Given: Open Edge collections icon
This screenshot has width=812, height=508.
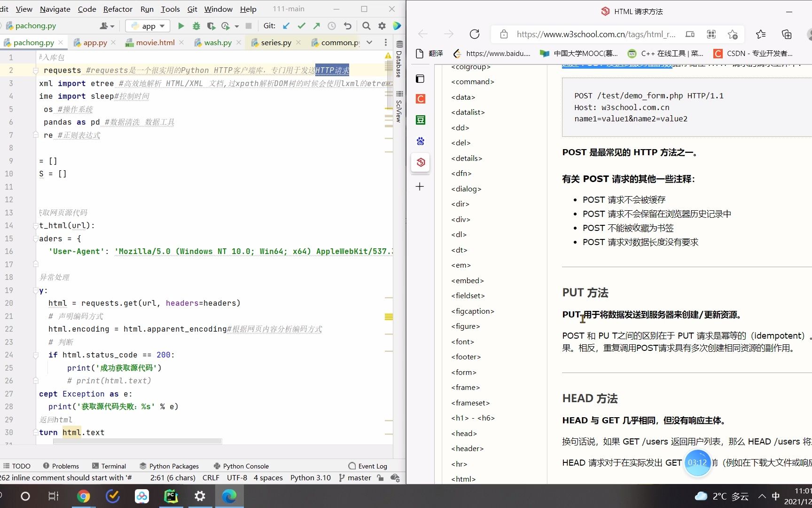Looking at the screenshot, I should (787, 34).
